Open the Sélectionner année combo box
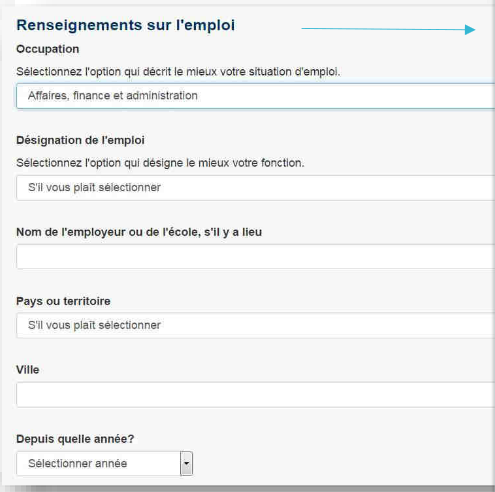Viewport: 495px width, 492px height. (x=104, y=463)
